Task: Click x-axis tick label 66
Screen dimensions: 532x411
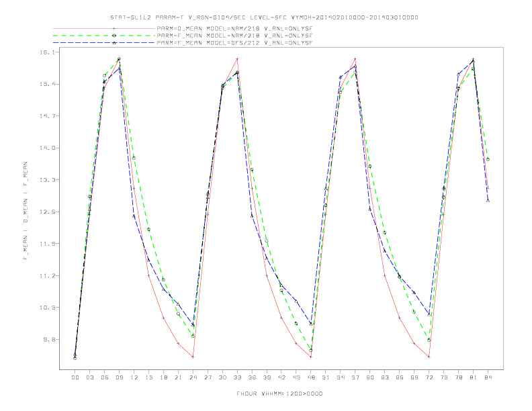Action: 400,377
